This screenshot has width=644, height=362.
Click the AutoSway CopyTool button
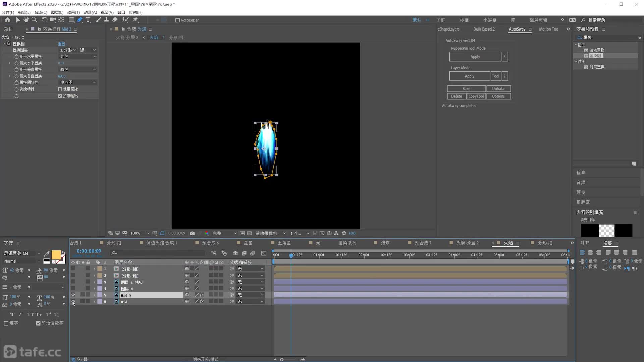476,96
